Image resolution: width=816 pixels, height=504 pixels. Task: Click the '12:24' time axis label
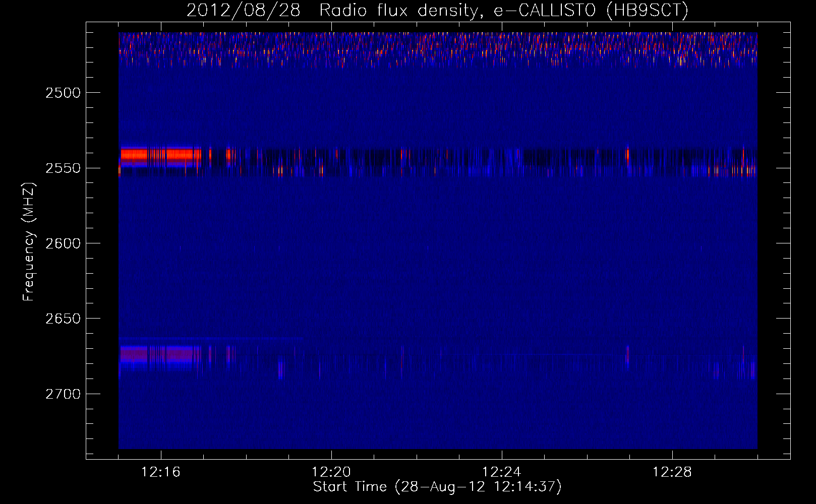pyautogui.click(x=501, y=472)
